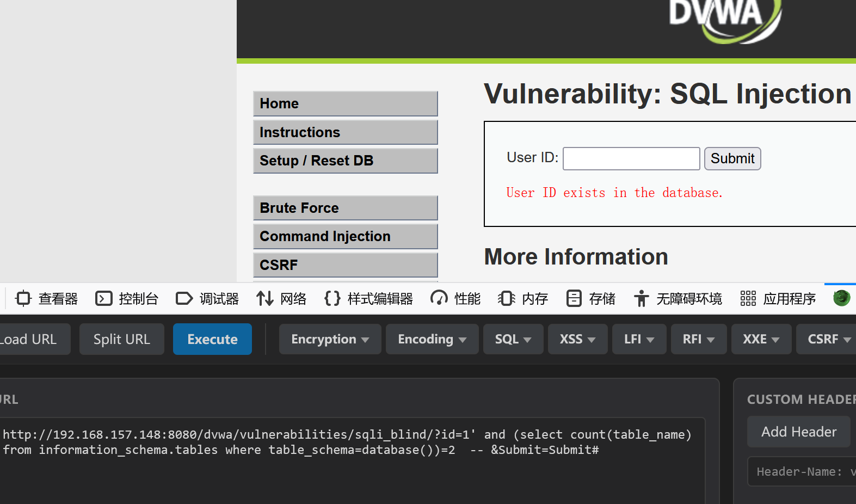856x504 pixels.
Task: Click the blue Execute button
Action: (212, 339)
